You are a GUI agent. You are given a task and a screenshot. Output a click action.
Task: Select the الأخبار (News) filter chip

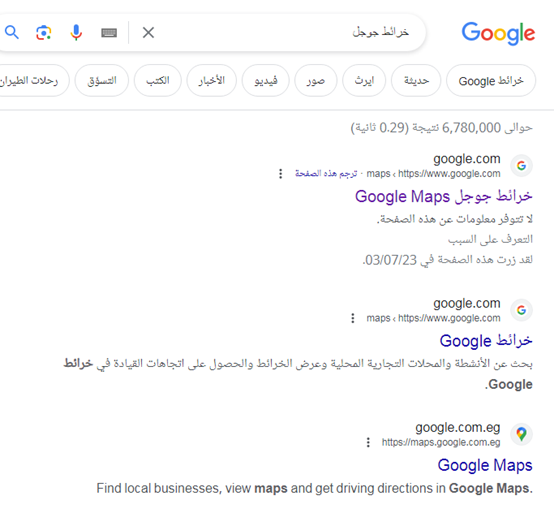(211, 81)
